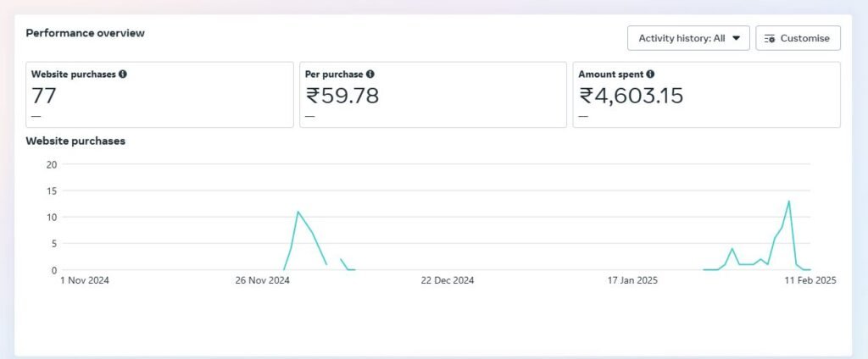Click the 77 purchases count value

coord(44,96)
